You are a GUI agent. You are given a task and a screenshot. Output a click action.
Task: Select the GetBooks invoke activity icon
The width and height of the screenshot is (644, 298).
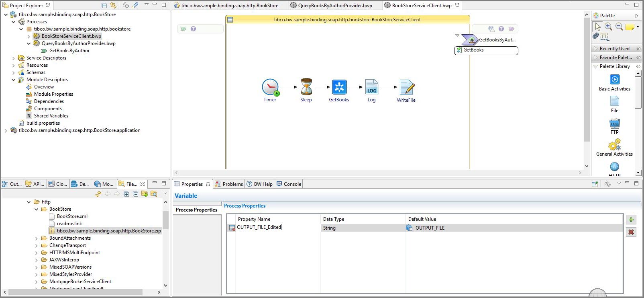click(339, 87)
